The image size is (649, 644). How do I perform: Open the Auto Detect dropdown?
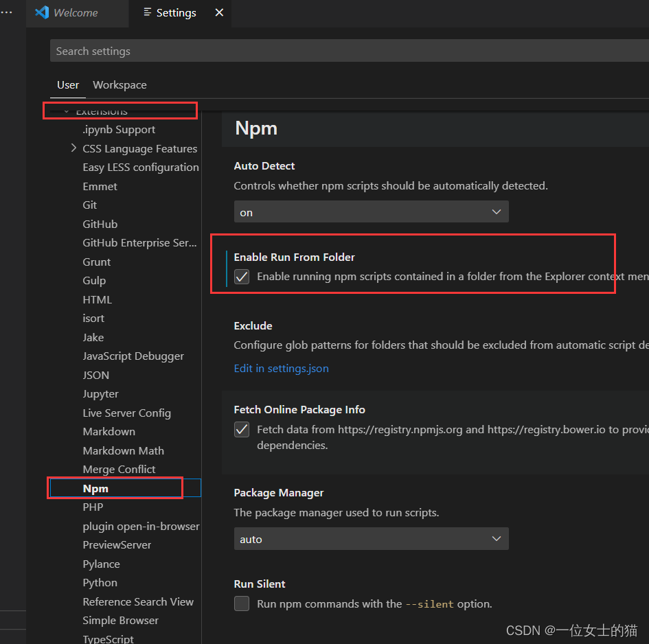pyautogui.click(x=372, y=212)
